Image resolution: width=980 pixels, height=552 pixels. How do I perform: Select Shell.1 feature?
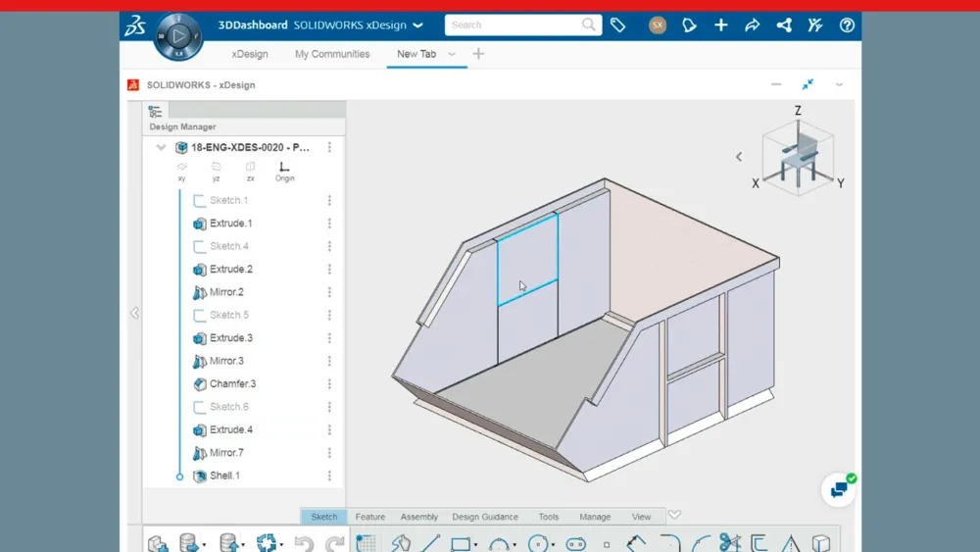pos(224,476)
